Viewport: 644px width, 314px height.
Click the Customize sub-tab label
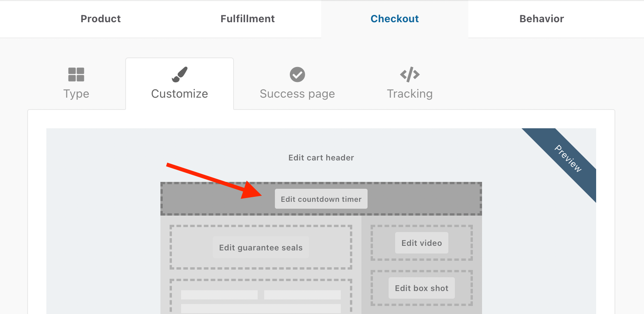tap(180, 94)
